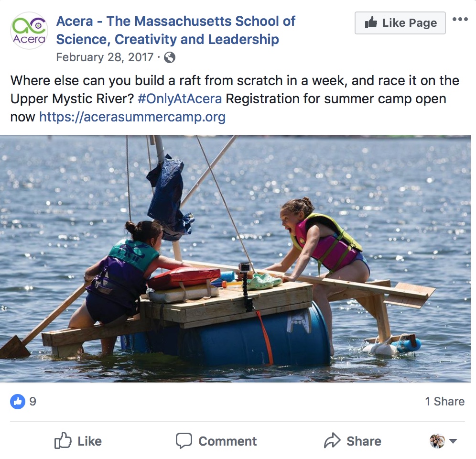View the 9 reactions count
The height and width of the screenshot is (459, 476).
click(x=32, y=401)
